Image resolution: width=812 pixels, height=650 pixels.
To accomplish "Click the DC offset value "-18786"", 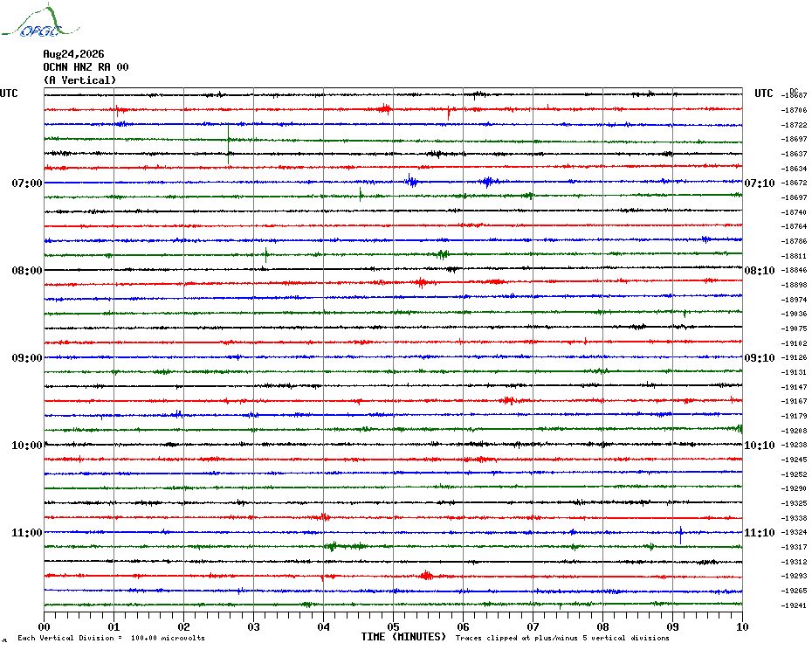I will (794, 241).
